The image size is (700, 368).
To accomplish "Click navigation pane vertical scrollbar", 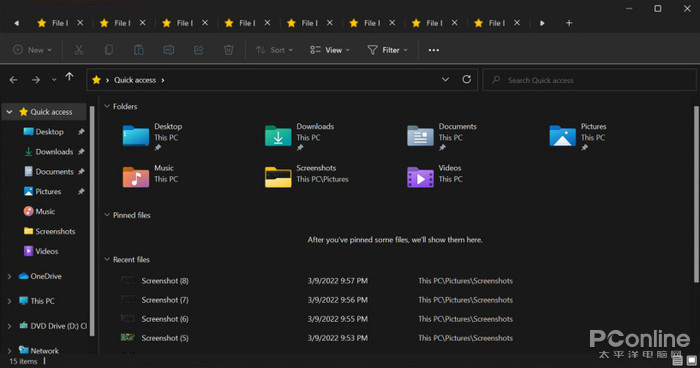I will (x=92, y=221).
